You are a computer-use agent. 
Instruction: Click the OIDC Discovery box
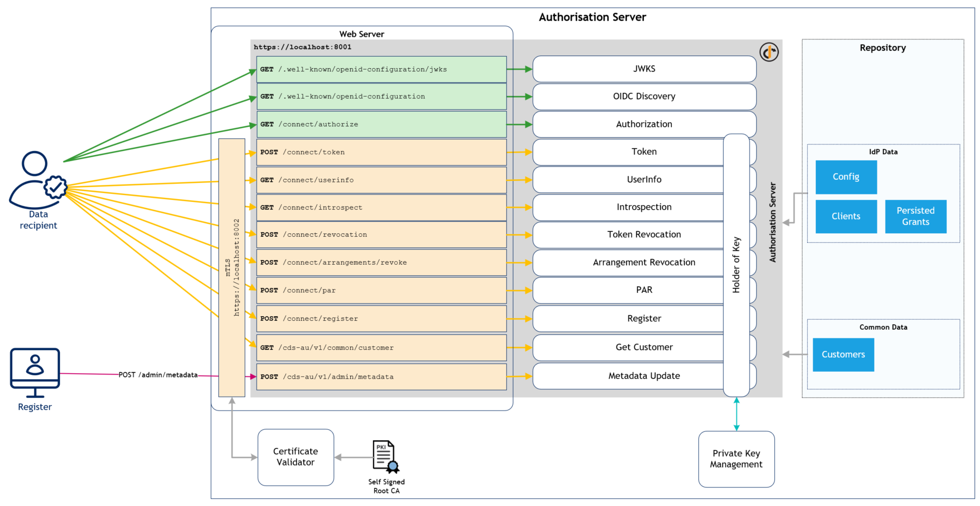(x=644, y=96)
